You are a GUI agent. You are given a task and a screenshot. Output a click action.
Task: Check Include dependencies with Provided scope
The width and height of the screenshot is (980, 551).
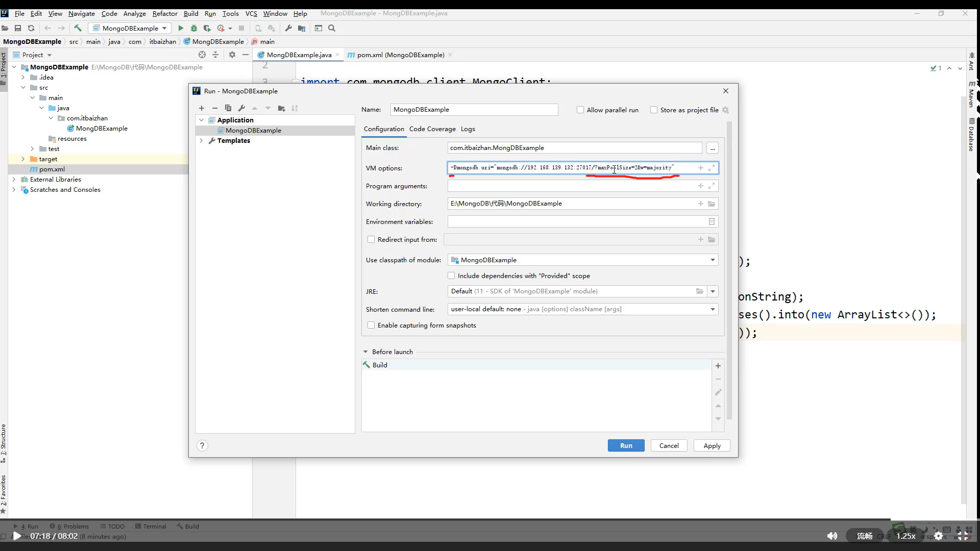[x=451, y=275]
